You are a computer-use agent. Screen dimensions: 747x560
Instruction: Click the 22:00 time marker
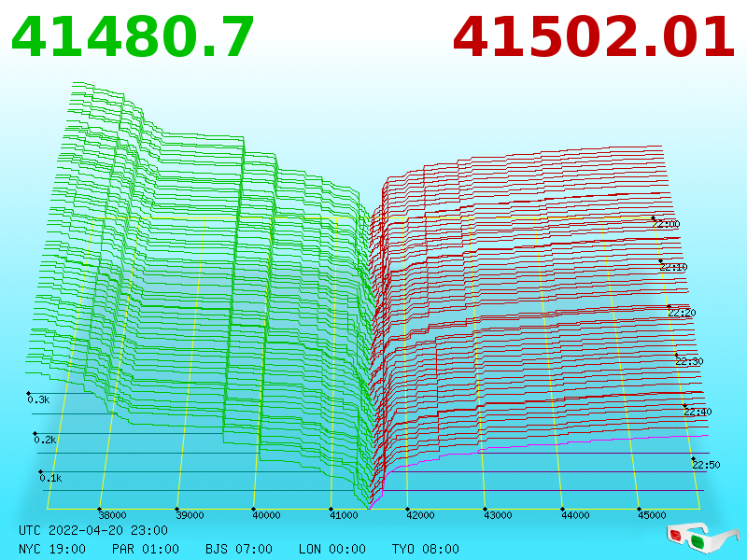point(666,224)
